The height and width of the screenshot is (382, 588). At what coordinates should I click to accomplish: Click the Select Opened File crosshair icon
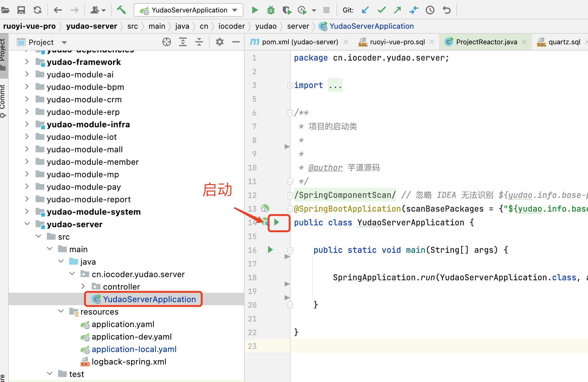pos(167,42)
